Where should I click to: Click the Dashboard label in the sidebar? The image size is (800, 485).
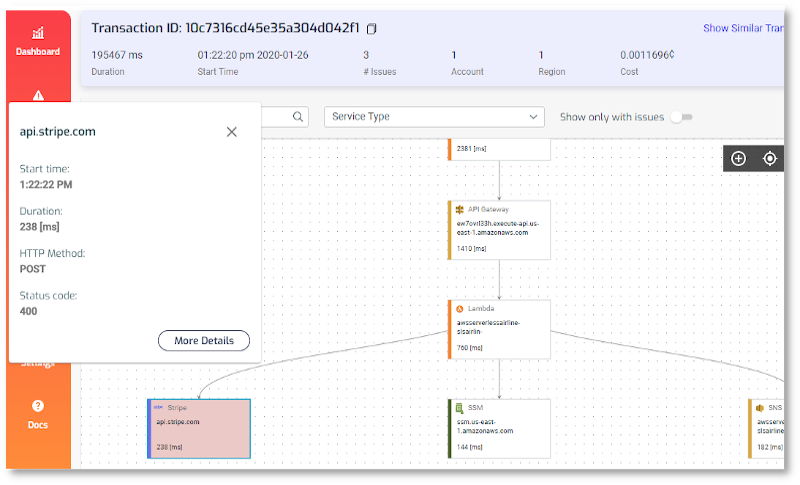click(38, 52)
